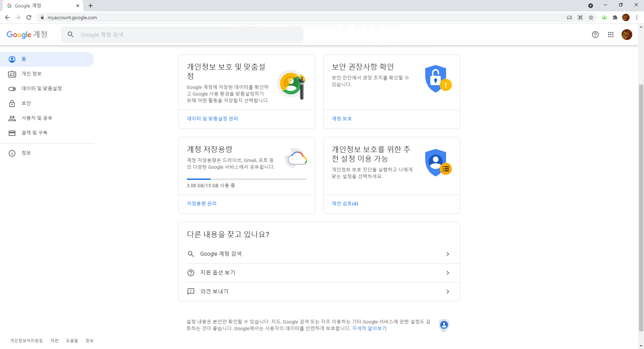Viewport: 644px width, 349px height.
Task: Select 정보 in the sidebar
Action: pyautogui.click(x=47, y=153)
